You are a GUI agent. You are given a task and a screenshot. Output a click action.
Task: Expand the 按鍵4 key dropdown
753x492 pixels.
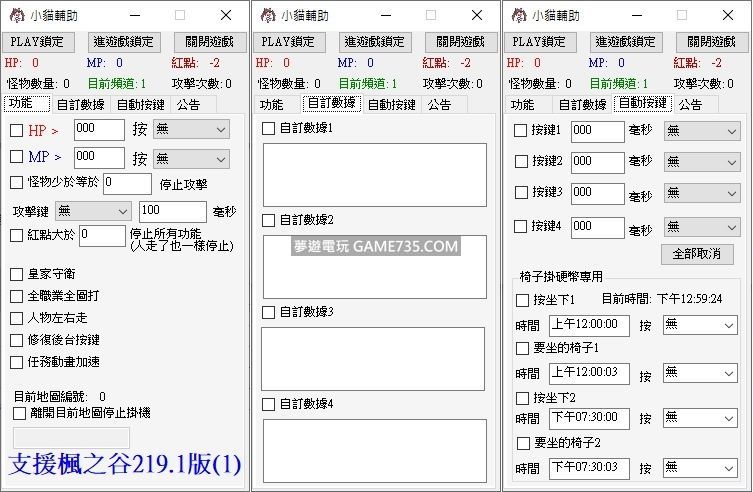coord(702,227)
